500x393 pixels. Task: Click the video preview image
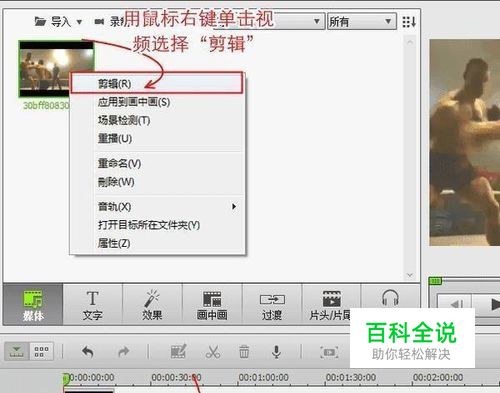(x=465, y=143)
